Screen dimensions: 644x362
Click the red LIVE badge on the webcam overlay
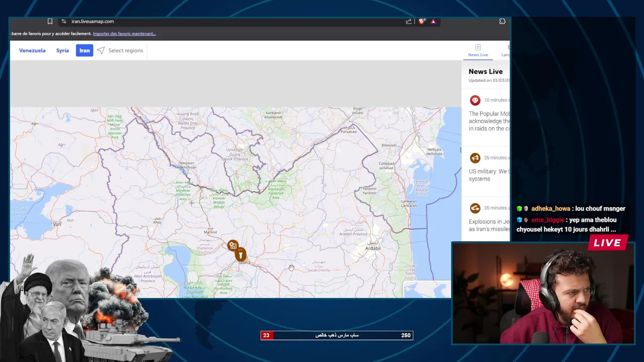point(607,243)
